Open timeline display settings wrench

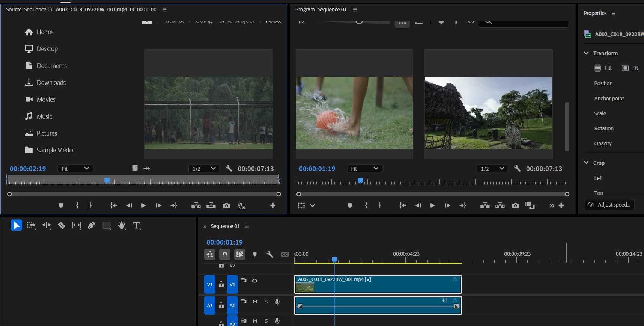[269, 254]
